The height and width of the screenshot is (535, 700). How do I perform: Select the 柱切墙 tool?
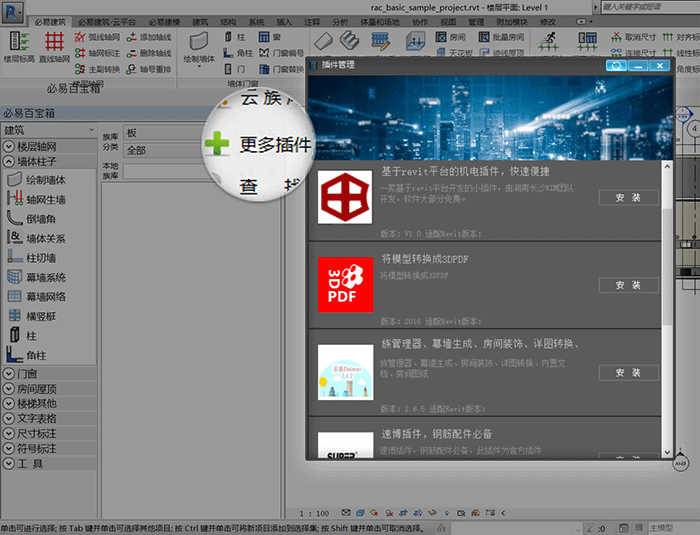click(x=40, y=258)
